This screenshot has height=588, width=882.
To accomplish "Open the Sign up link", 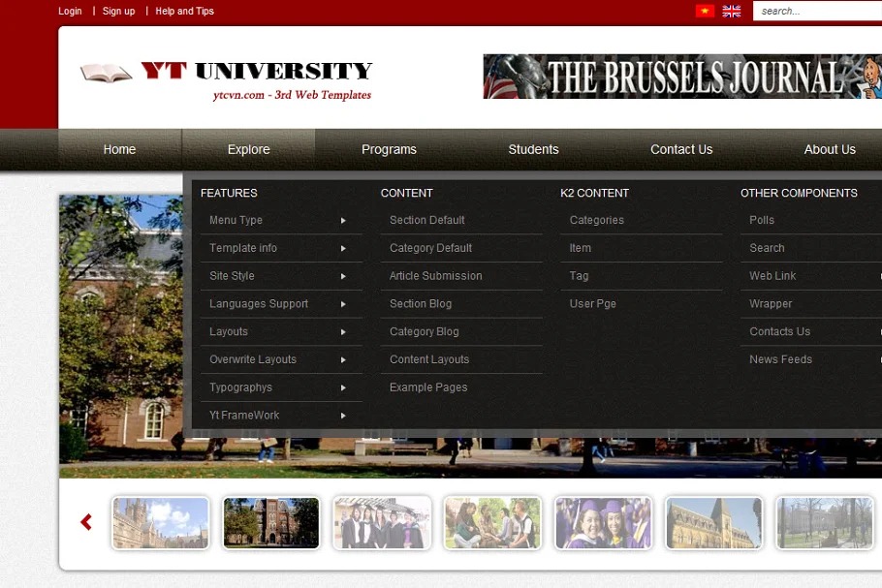I will pos(118,12).
